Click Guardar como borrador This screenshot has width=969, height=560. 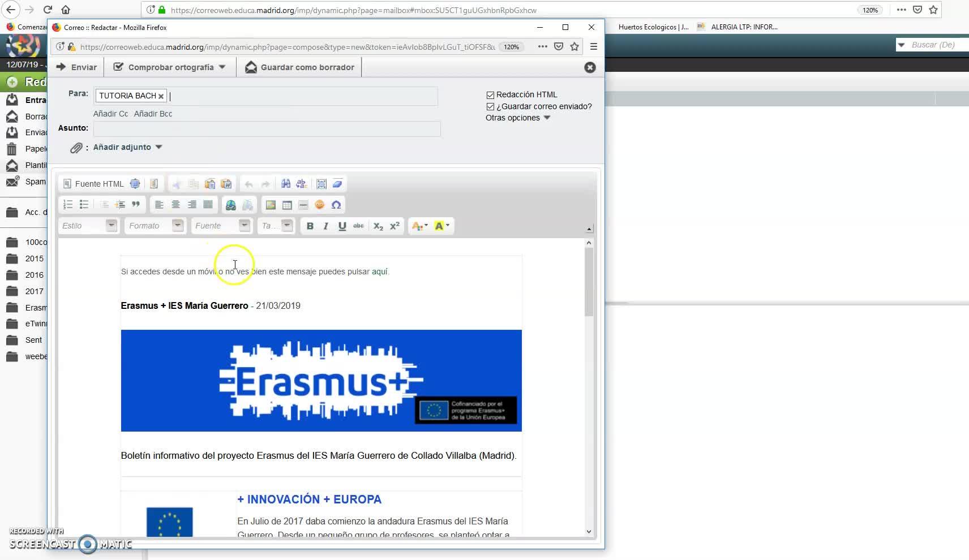[299, 67]
